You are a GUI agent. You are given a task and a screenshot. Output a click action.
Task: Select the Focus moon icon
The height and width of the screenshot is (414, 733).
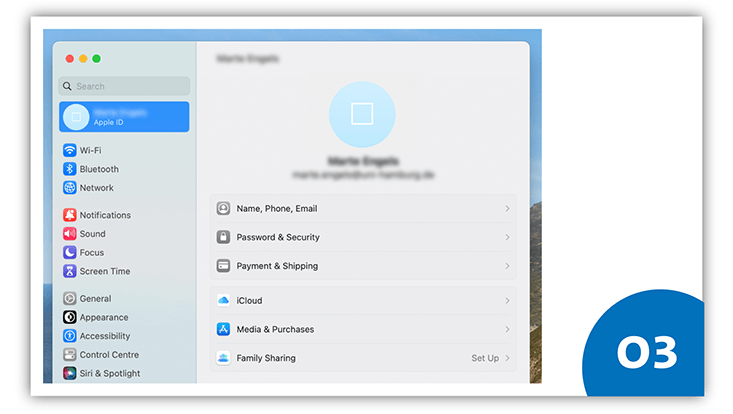click(70, 253)
